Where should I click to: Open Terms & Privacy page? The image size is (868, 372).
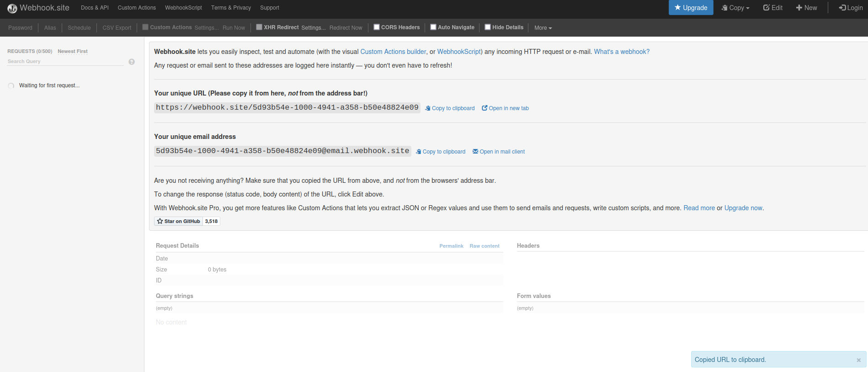coord(231,8)
